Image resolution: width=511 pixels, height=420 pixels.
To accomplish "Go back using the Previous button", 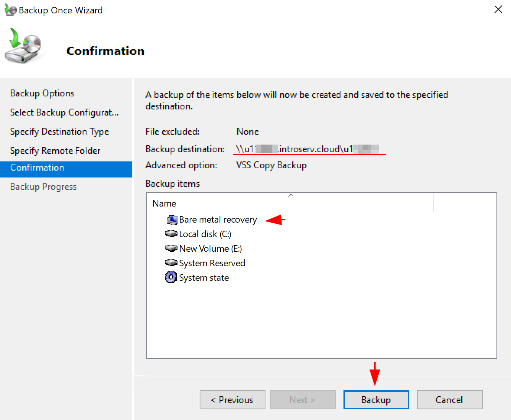I will [x=232, y=399].
